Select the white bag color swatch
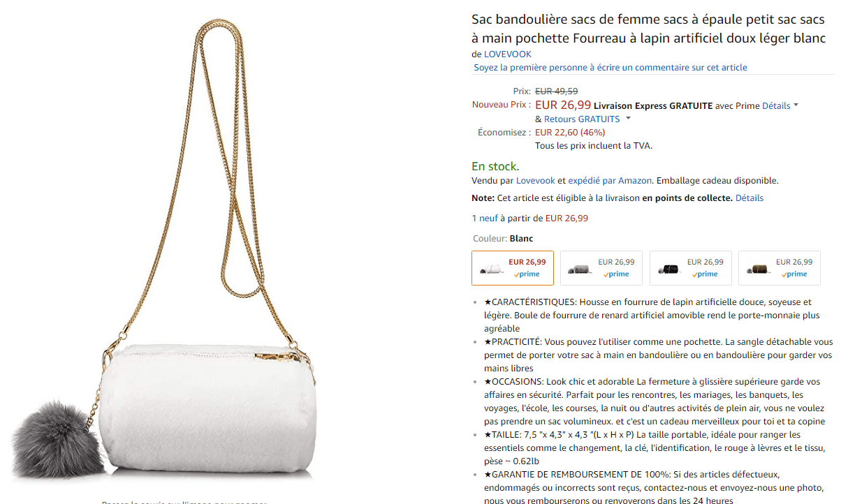The width and height of the screenshot is (848, 504). [x=513, y=268]
